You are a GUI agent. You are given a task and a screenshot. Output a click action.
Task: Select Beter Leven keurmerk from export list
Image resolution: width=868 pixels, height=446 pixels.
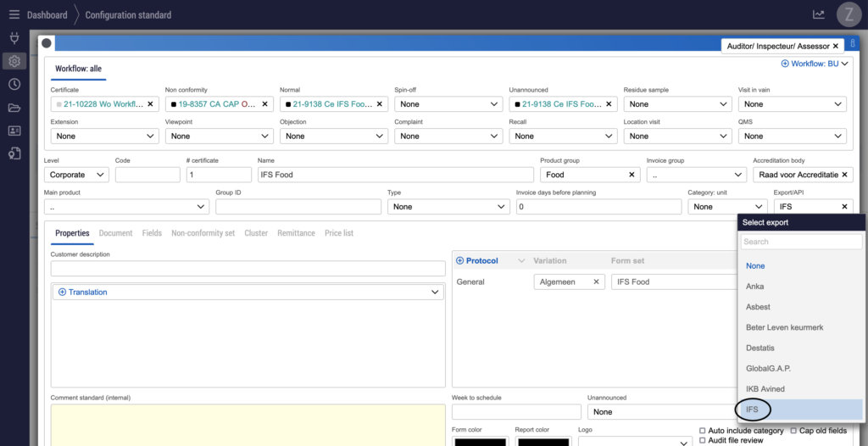click(x=784, y=327)
